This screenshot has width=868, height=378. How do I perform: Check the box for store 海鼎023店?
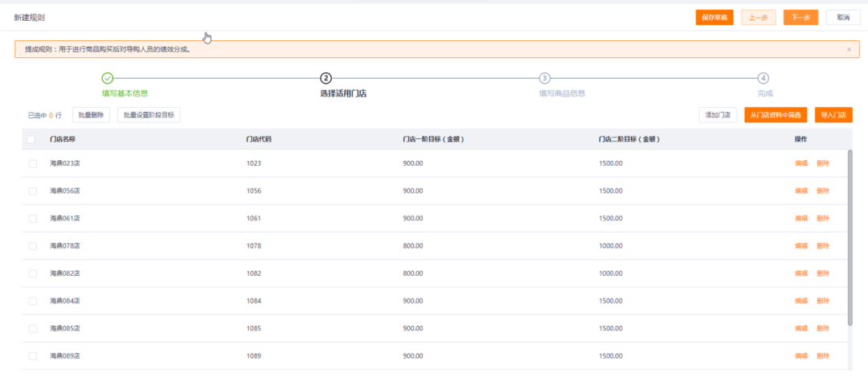pyautogui.click(x=33, y=163)
